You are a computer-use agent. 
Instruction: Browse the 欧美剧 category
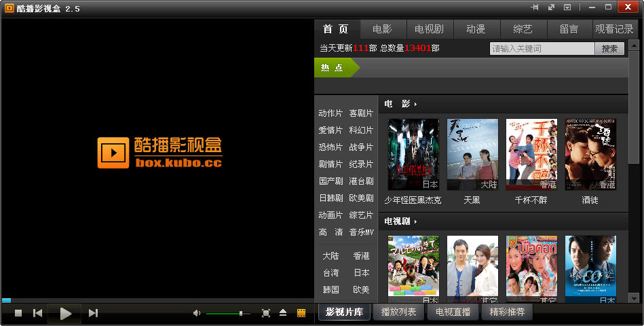[361, 198]
